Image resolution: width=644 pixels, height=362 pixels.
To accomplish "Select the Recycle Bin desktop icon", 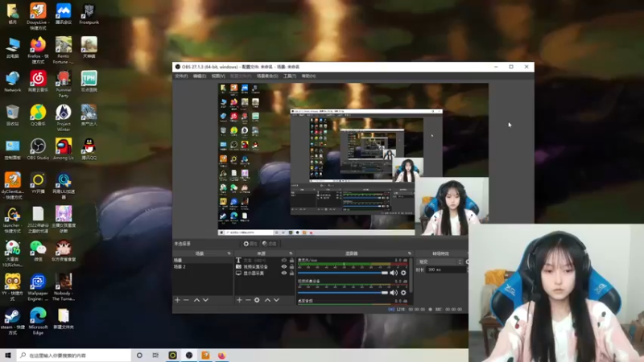I will [x=12, y=115].
